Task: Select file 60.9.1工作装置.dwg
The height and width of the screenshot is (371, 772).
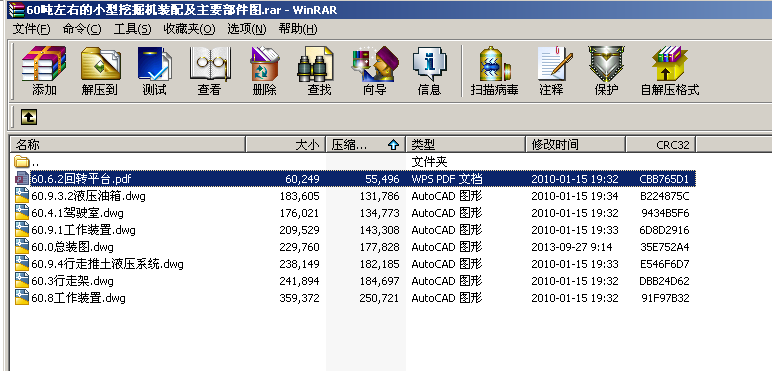Action: [83, 230]
